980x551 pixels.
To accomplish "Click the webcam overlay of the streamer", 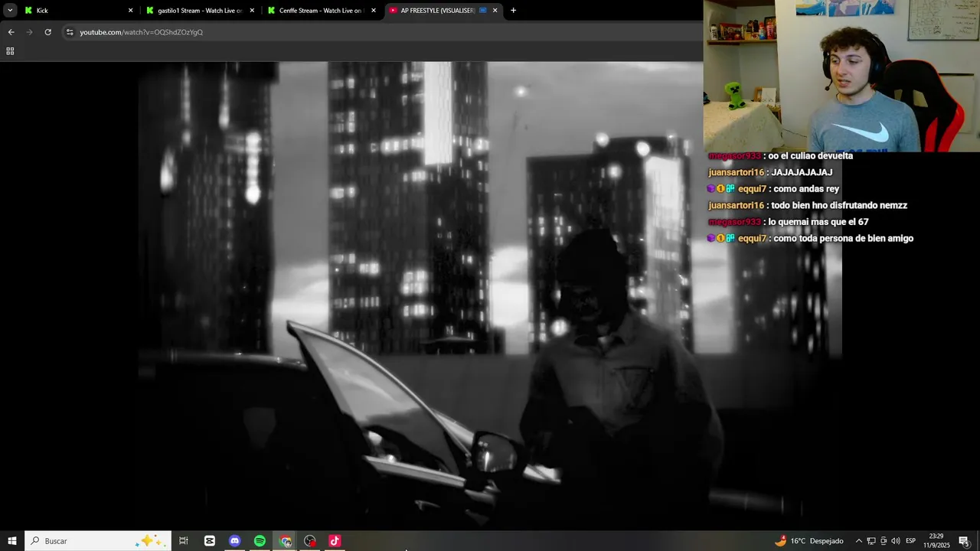I will [841, 76].
